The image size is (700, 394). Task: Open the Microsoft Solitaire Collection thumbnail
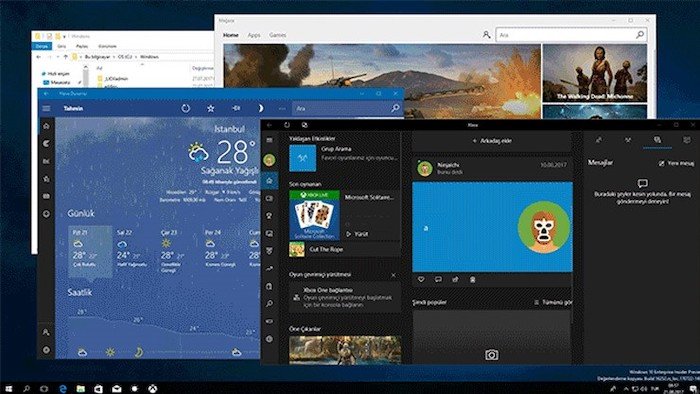(314, 216)
